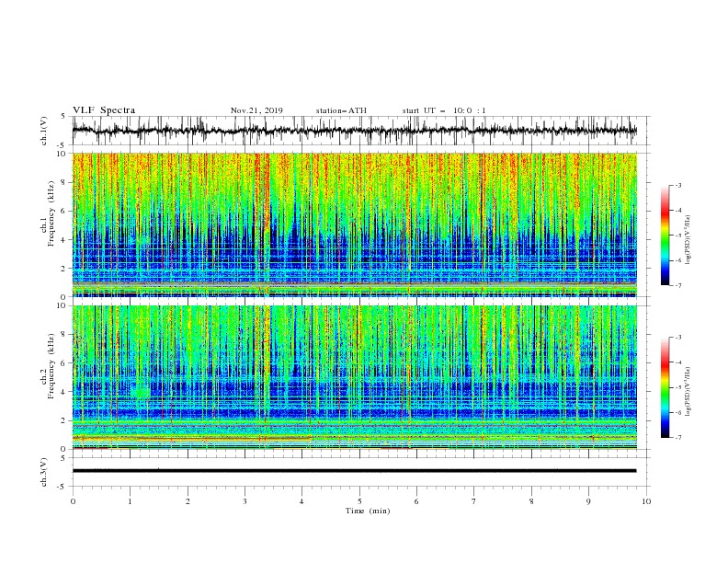
Task: Click the green patch in ch.2 spectrogram near minute 1
Action: (x=141, y=392)
